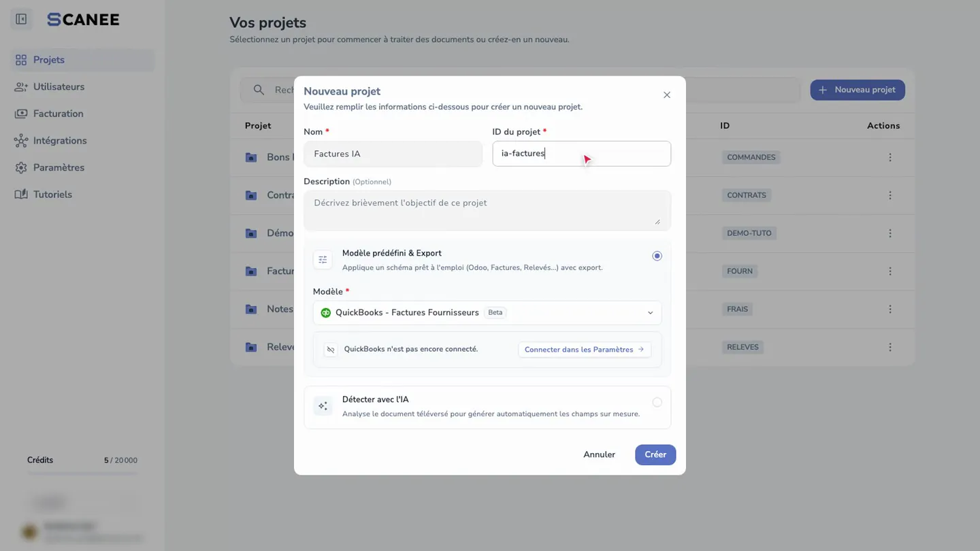Click the sliders icon of Modèle prédéfini

[323, 259]
